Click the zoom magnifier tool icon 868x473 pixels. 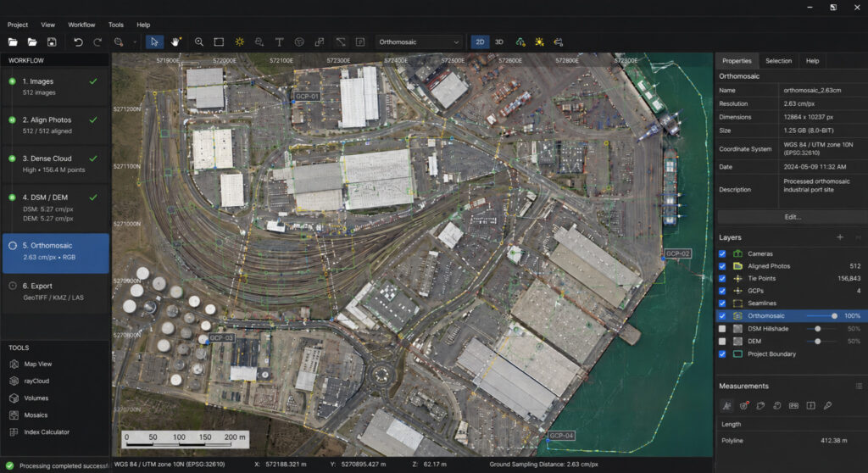pos(198,42)
